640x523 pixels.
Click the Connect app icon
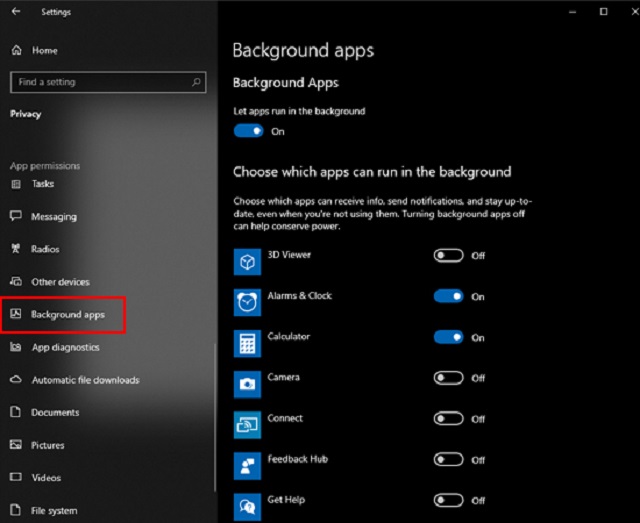pos(247,425)
